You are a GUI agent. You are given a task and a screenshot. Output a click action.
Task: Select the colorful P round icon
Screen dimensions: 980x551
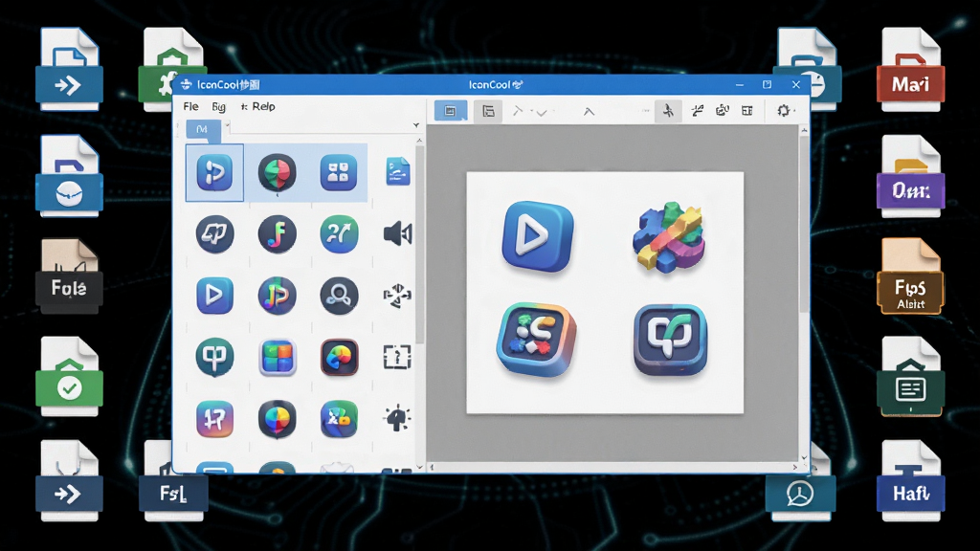277,296
